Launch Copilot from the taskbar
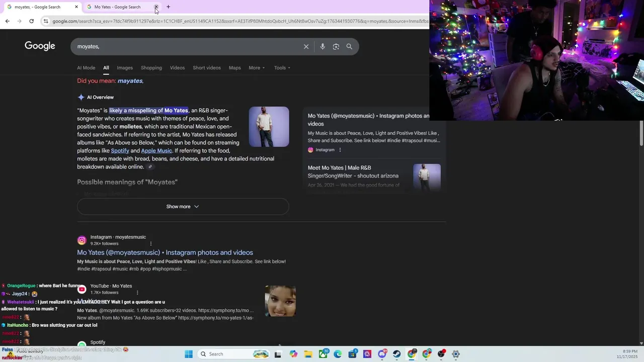Viewport: 644px width, 362px height. [x=294, y=354]
